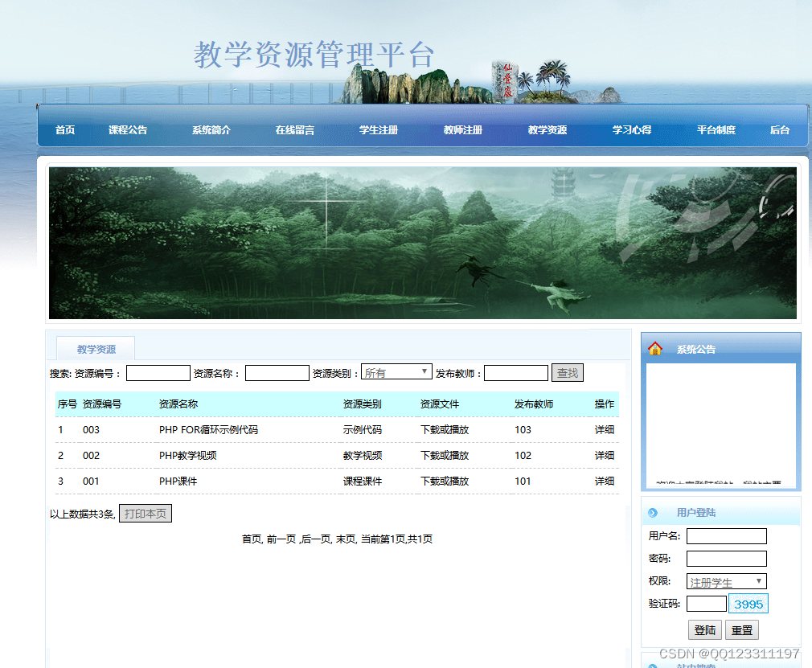Click teacher value 102
The height and width of the screenshot is (668, 812).
pos(523,456)
